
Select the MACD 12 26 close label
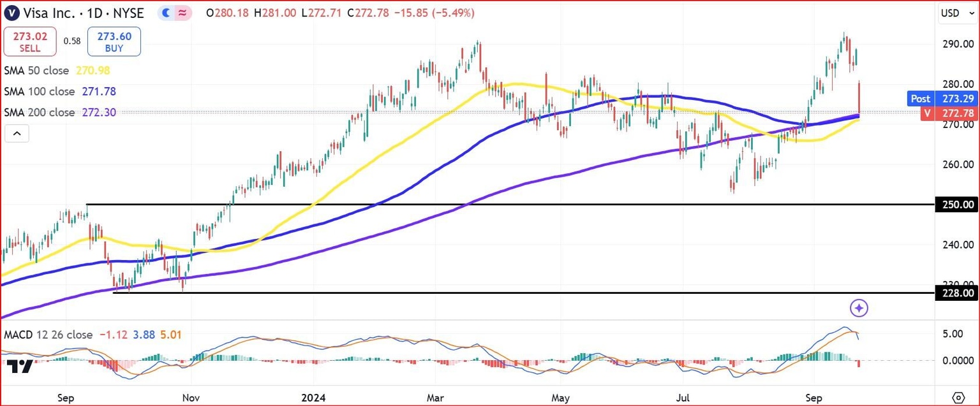[48, 335]
